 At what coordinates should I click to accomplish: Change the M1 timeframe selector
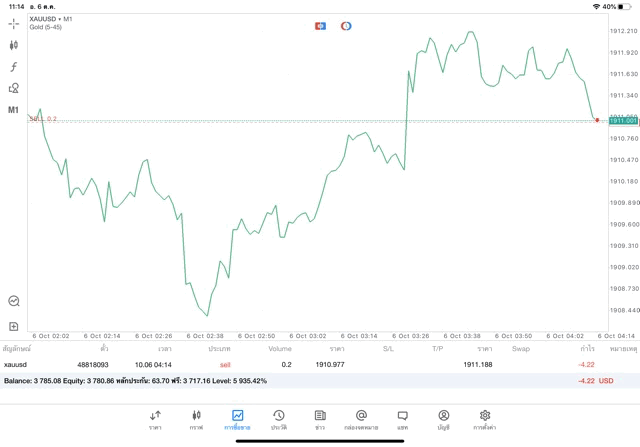(x=14, y=110)
